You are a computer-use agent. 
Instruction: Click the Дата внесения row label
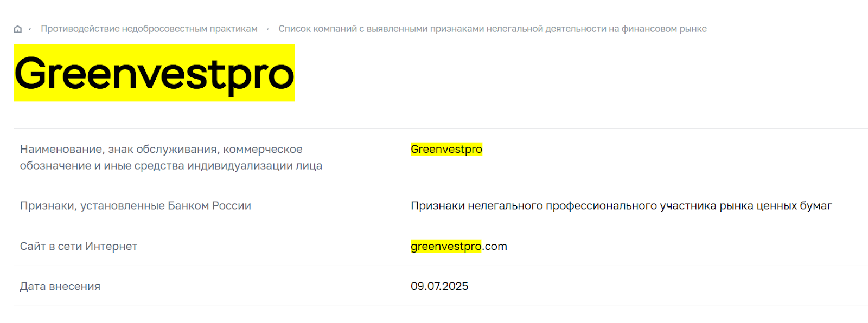(60, 286)
